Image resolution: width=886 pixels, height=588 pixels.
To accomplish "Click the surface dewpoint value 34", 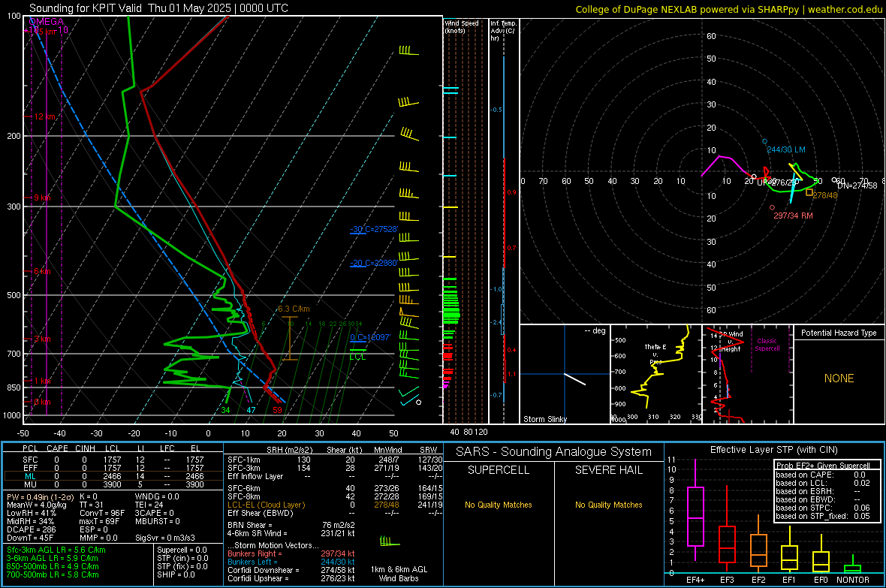I will (225, 410).
